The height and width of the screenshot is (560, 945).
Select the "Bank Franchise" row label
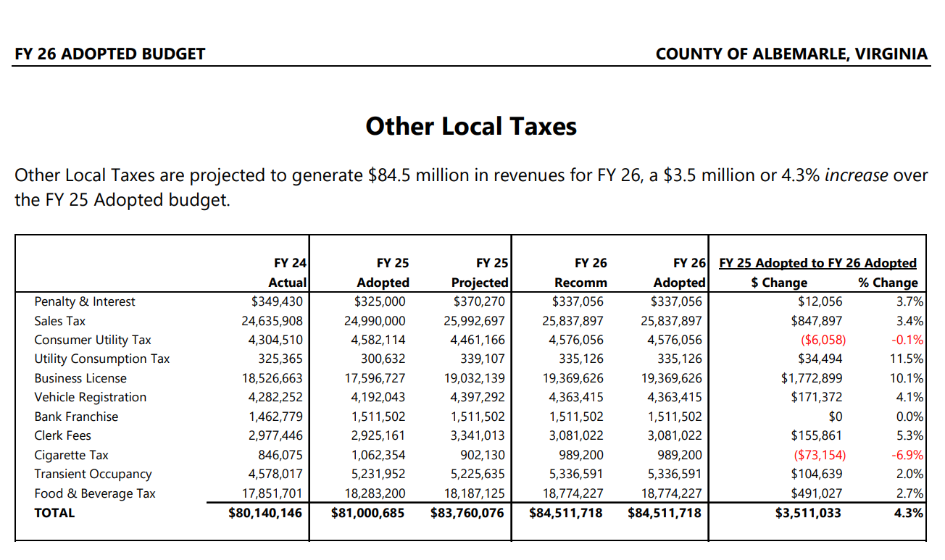pos(76,417)
